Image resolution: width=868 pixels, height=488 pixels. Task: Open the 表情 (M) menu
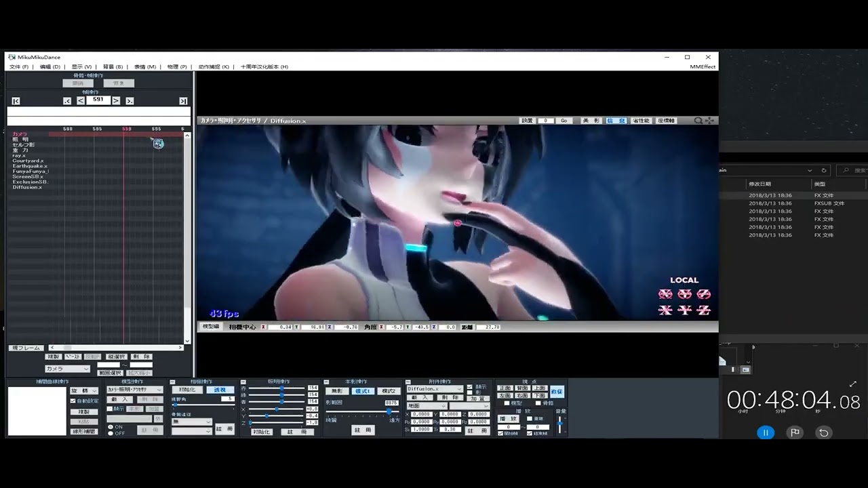click(145, 67)
